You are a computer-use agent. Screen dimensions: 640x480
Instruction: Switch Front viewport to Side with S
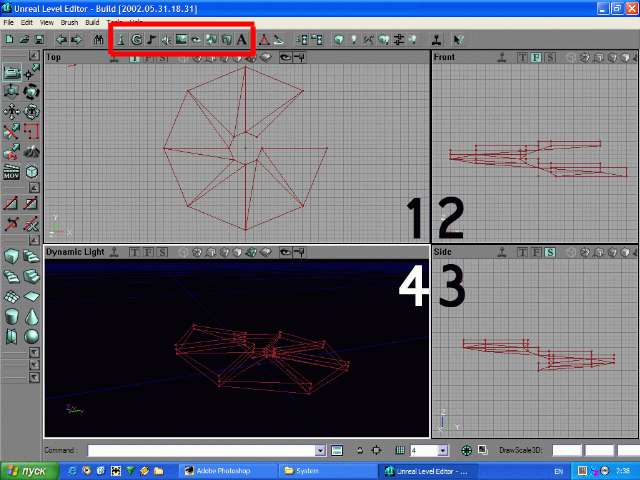point(550,58)
